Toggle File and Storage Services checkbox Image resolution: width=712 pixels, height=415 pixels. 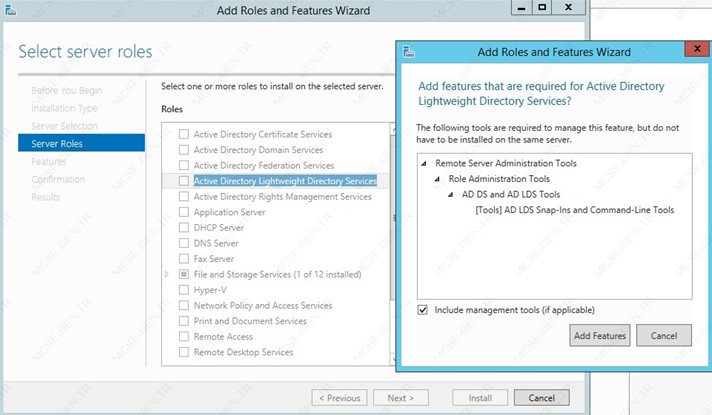point(183,274)
